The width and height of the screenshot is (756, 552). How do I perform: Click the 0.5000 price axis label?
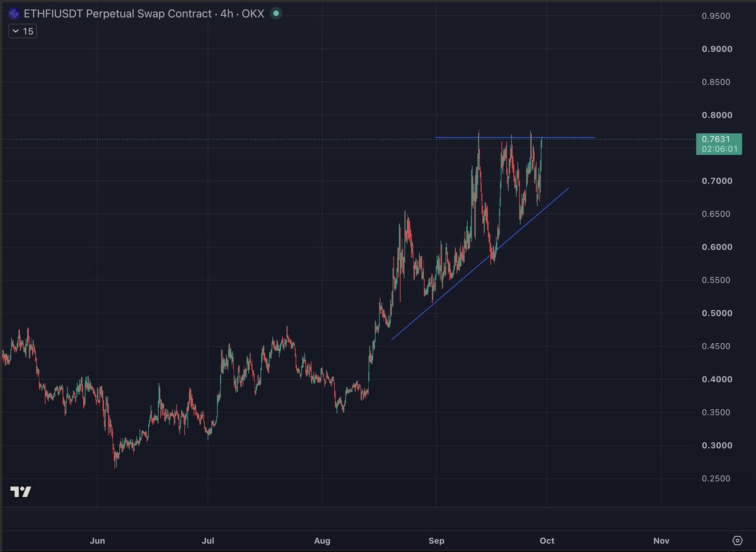716,313
